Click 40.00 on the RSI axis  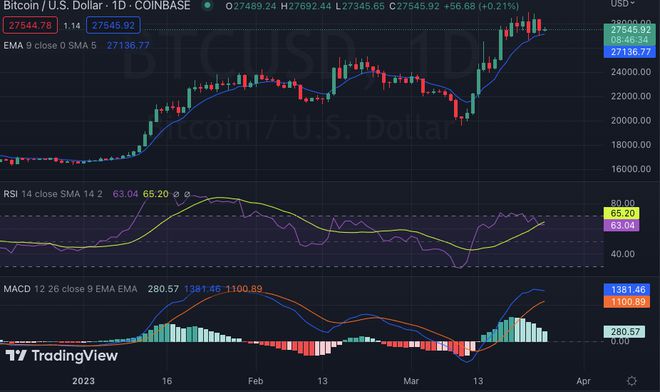pyautogui.click(x=623, y=254)
